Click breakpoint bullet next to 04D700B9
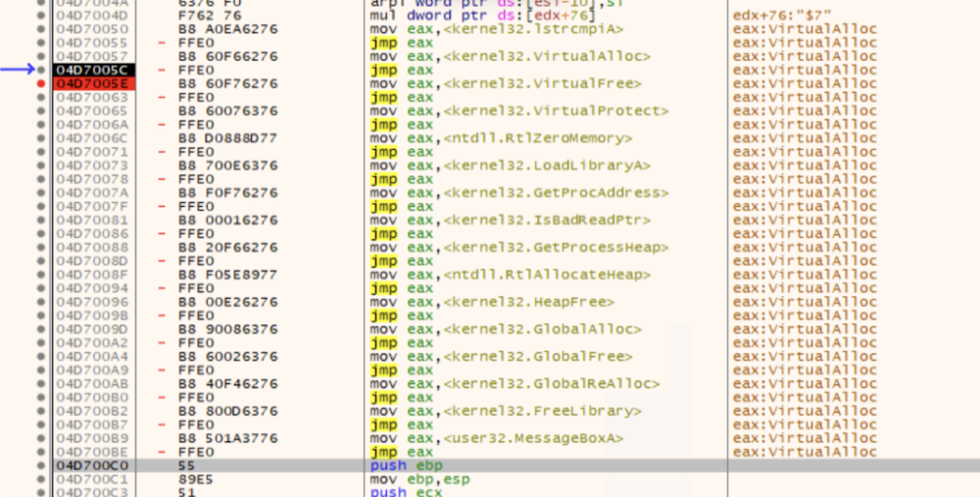This screenshot has height=497, width=980. click(40, 438)
